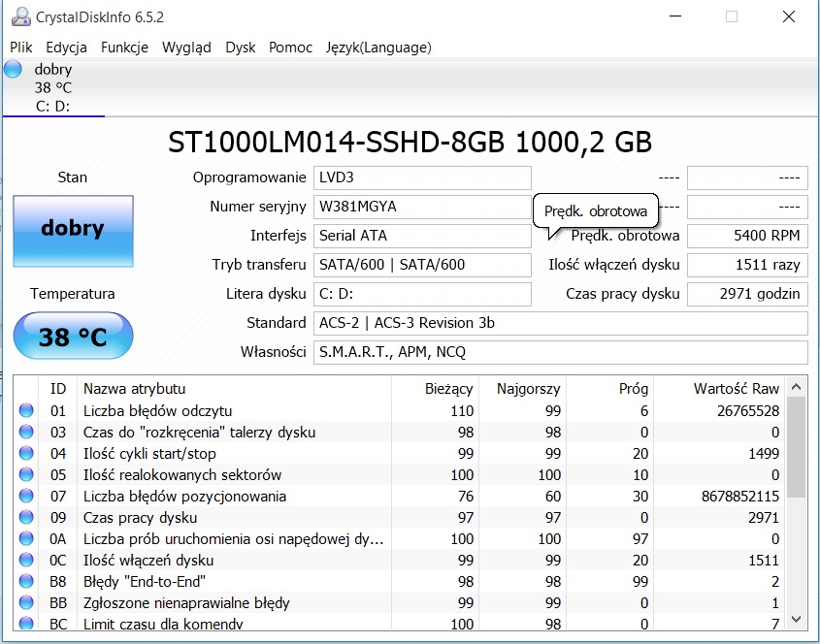Click the serial number field W381MGYA
The height and width of the screenshot is (644, 820).
[x=422, y=207]
